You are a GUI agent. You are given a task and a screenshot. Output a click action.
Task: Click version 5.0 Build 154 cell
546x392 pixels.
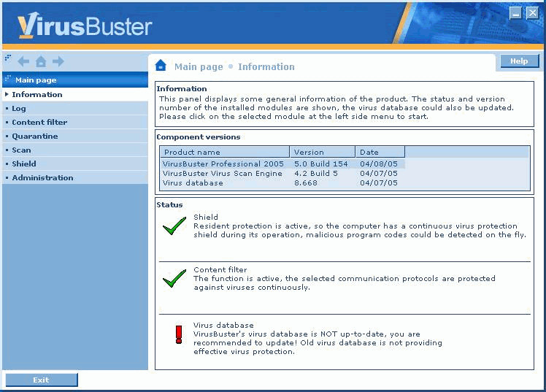point(321,164)
